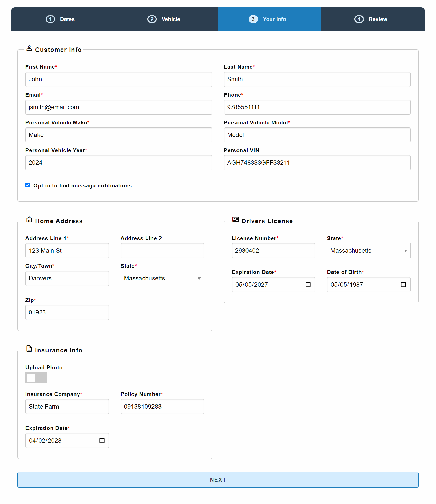Click the Policy Number field
Screen dimensions: 436x504
coord(162,407)
